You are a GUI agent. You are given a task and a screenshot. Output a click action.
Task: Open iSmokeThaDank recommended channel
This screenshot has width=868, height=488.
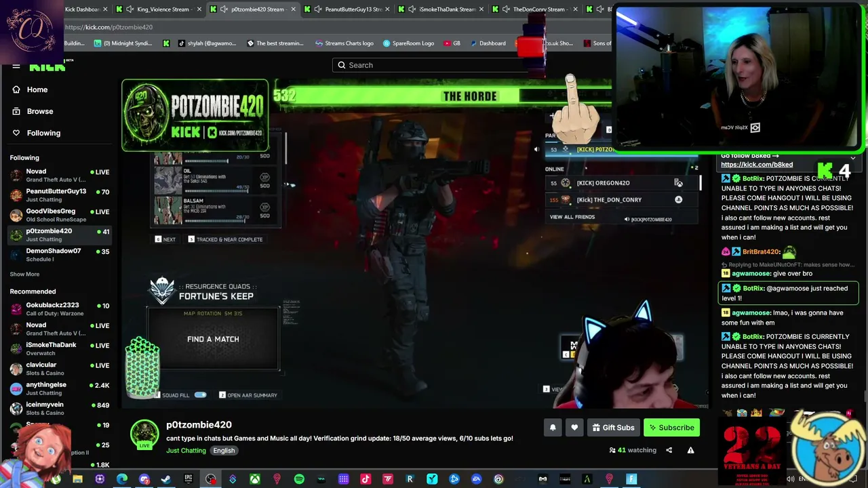pos(60,349)
